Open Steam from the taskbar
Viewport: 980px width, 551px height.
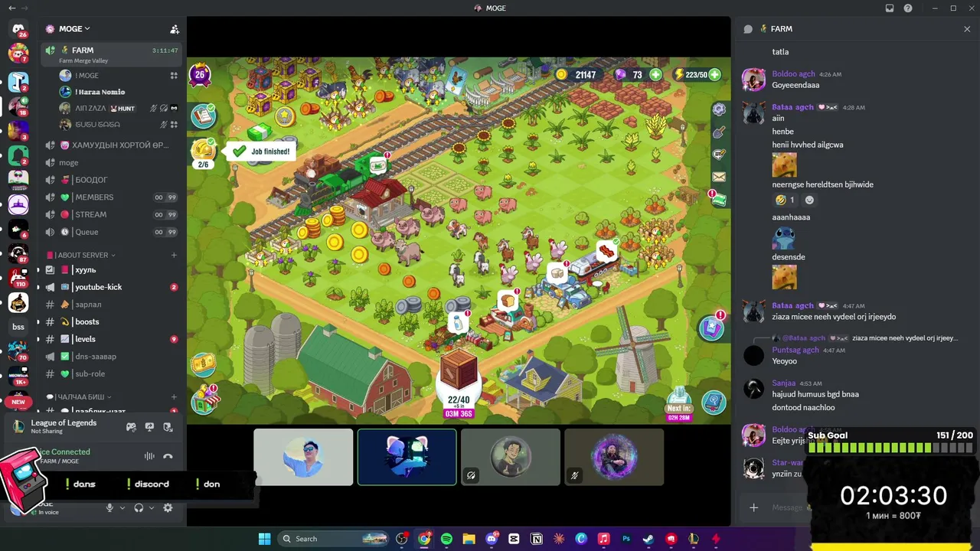648,539
